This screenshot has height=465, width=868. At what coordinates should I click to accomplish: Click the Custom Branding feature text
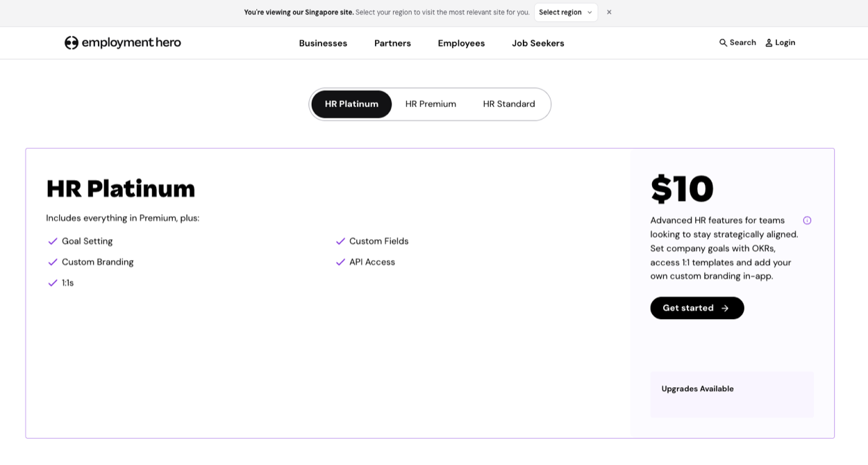98,262
